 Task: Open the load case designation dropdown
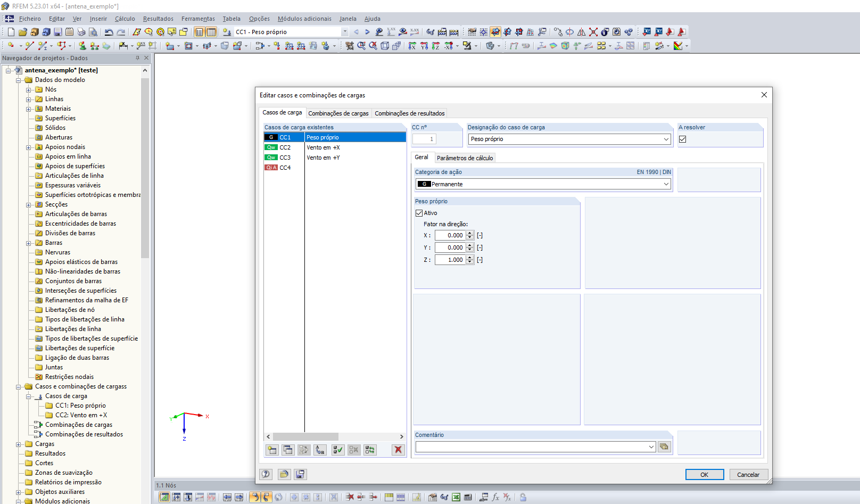coord(666,139)
